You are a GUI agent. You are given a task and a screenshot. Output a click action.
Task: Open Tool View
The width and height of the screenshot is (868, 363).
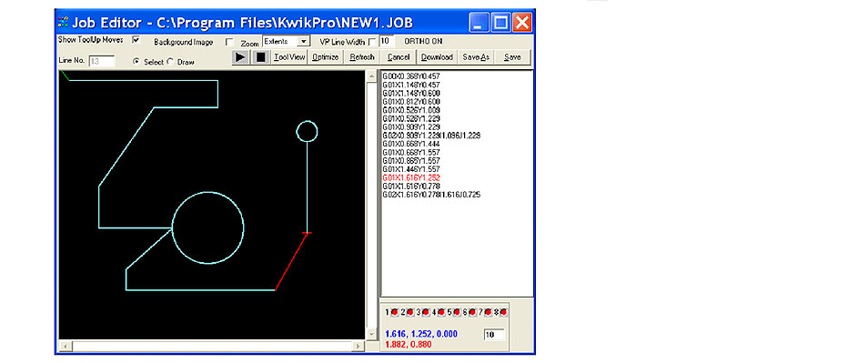coord(289,57)
